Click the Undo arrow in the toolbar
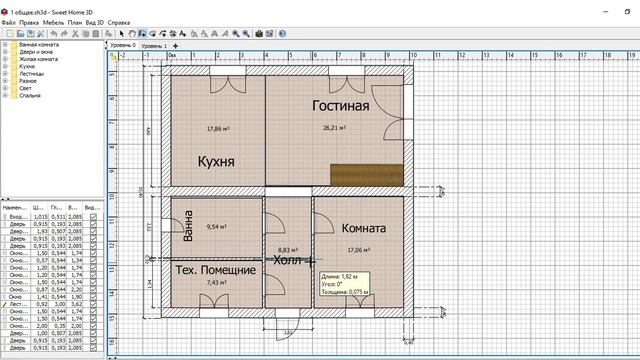The height and width of the screenshot is (360, 640). 54,34
